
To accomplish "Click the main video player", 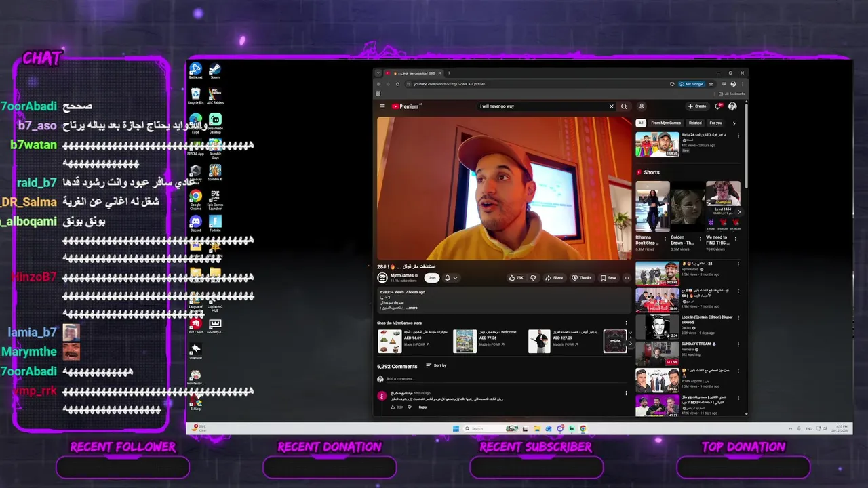I will tap(505, 188).
